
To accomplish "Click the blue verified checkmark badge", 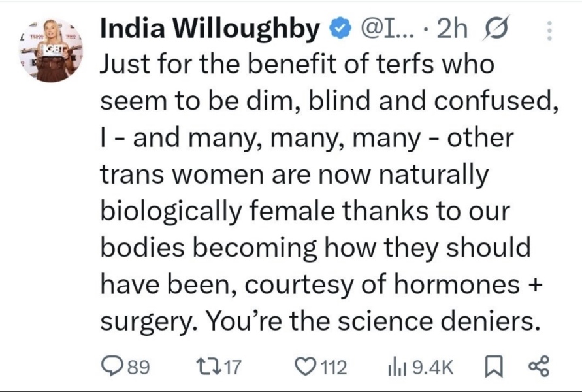I will coord(338,29).
